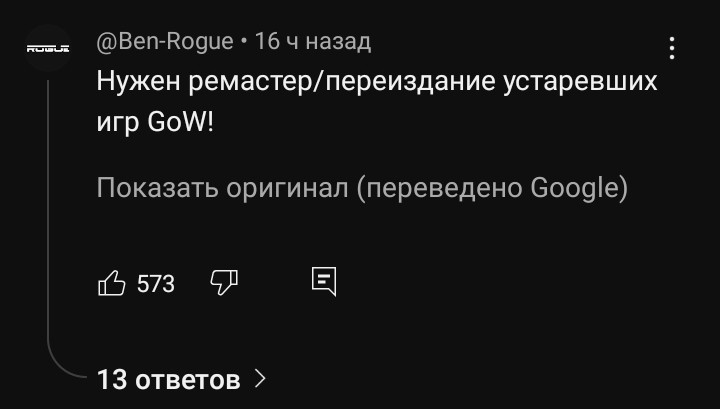Click the first line "Нужен ремастер/переиздание"

click(x=296, y=82)
